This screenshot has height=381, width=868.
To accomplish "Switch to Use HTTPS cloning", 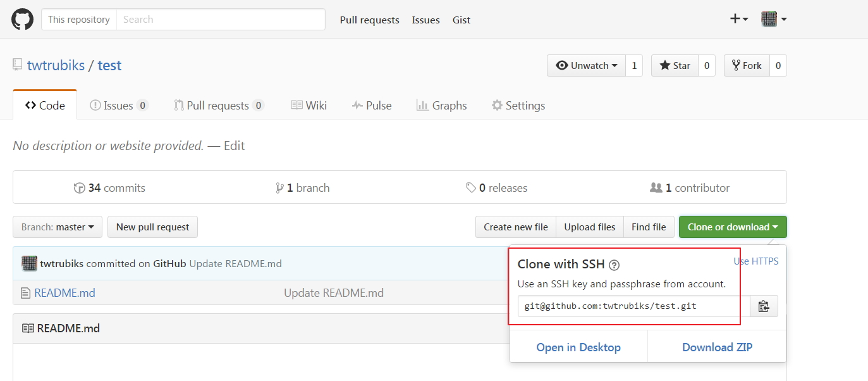I will pyautogui.click(x=755, y=261).
